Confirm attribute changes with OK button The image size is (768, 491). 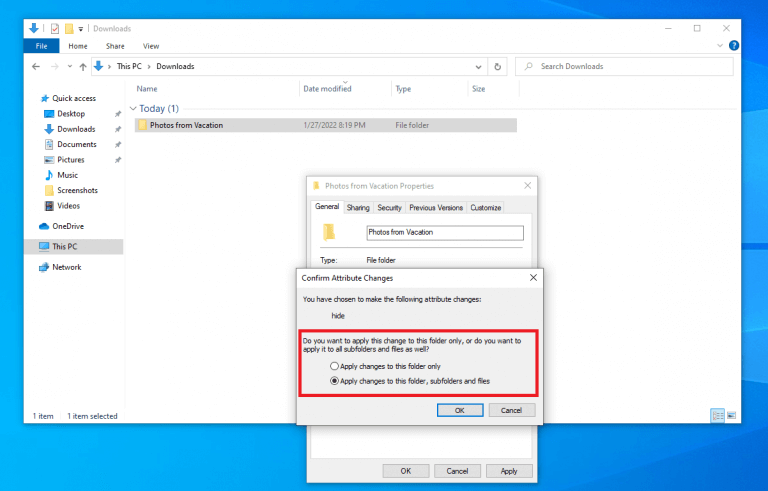coord(460,410)
